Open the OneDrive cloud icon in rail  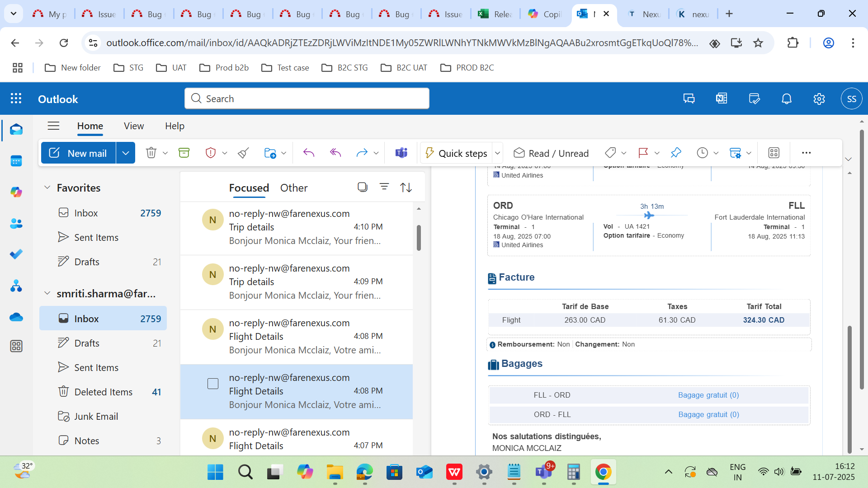tap(16, 317)
